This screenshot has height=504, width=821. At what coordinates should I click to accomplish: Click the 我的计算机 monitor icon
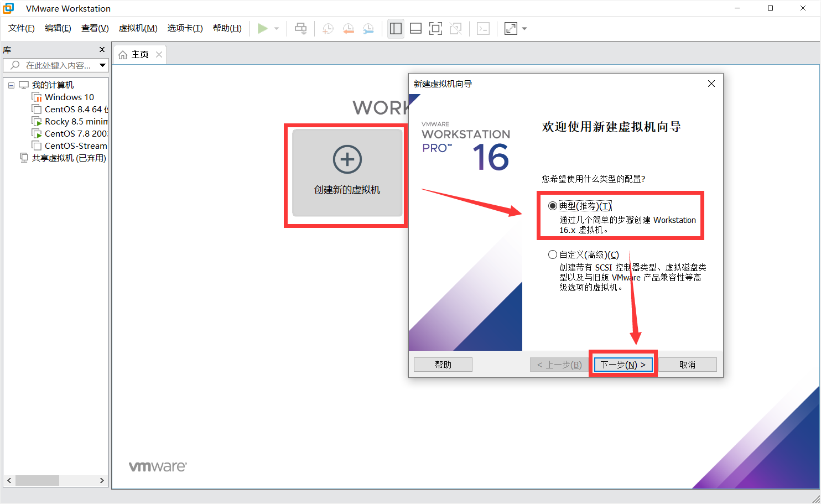(x=24, y=85)
